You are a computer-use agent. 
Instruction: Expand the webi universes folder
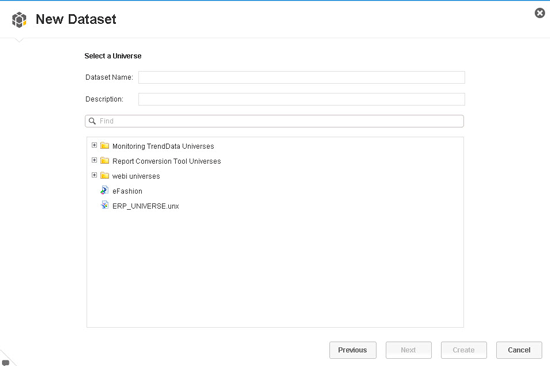[x=94, y=175]
